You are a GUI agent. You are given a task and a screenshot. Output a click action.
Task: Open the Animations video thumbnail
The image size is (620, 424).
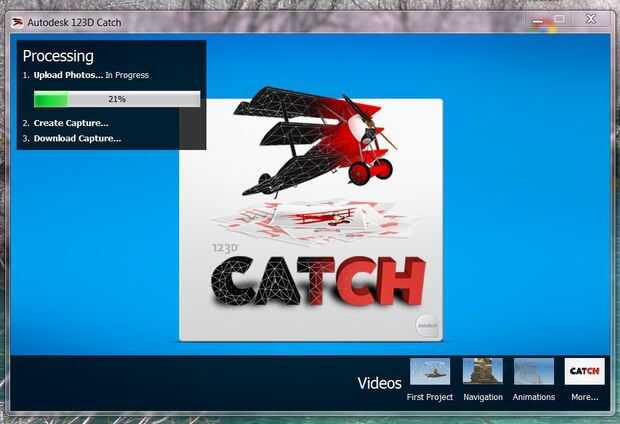point(534,371)
